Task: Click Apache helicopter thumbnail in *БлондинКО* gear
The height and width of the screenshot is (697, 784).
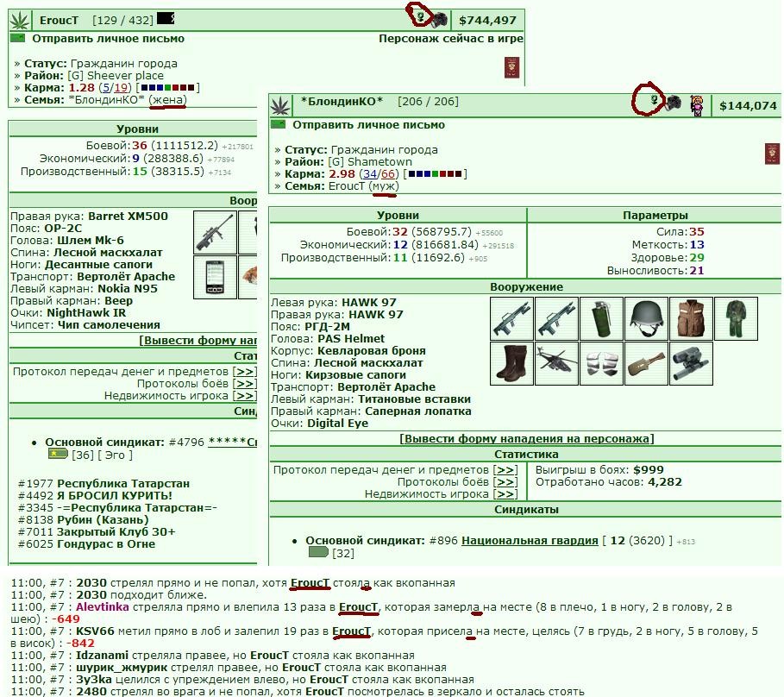Action: [x=556, y=363]
